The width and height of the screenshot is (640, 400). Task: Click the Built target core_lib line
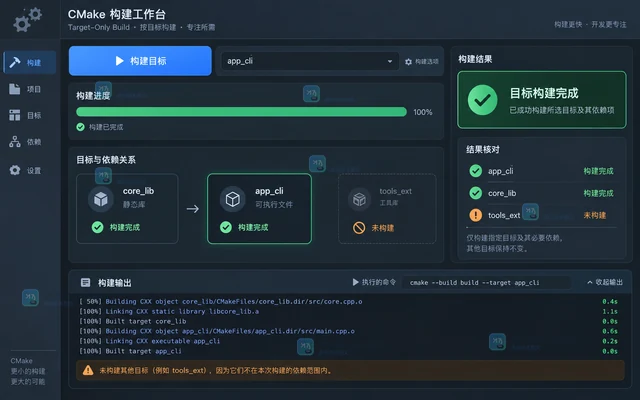133,321
